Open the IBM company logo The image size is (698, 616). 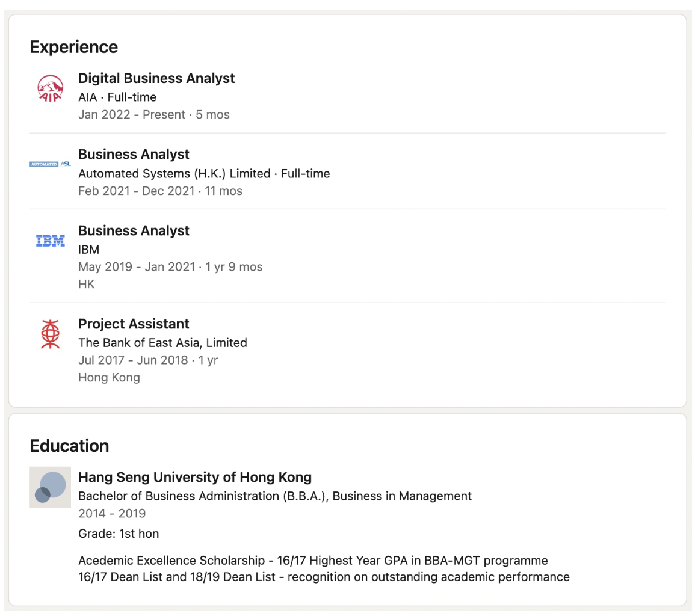pyautogui.click(x=51, y=241)
